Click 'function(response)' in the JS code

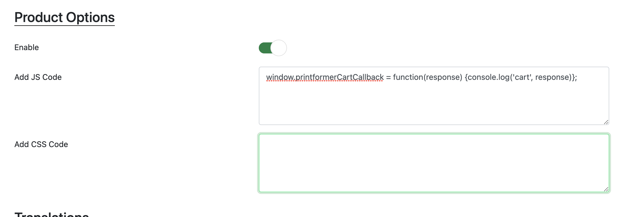coord(427,77)
